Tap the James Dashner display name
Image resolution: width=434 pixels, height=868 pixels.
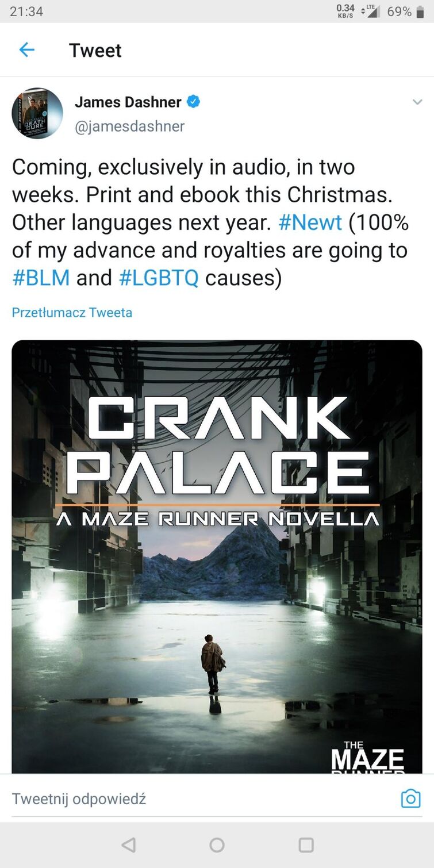[x=128, y=102]
